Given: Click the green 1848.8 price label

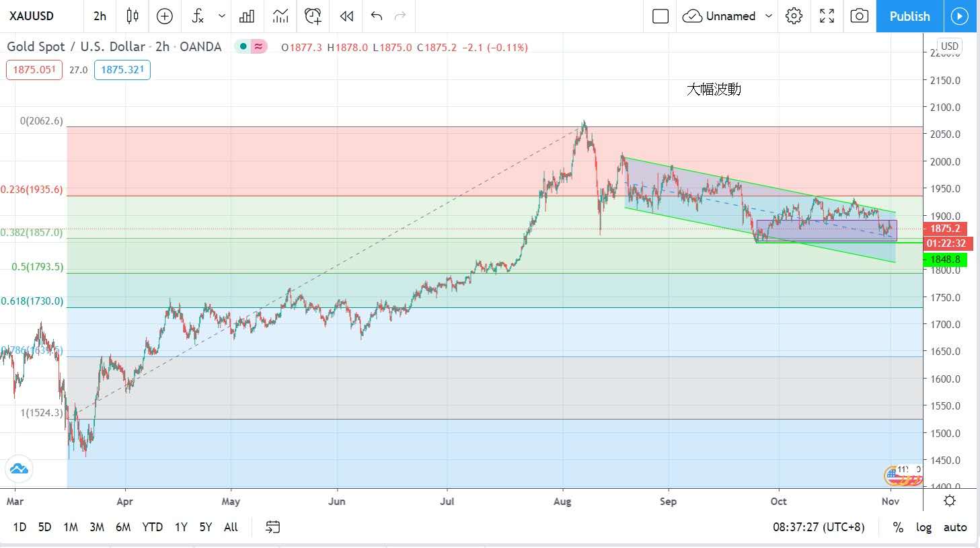Looking at the screenshot, I should (945, 260).
